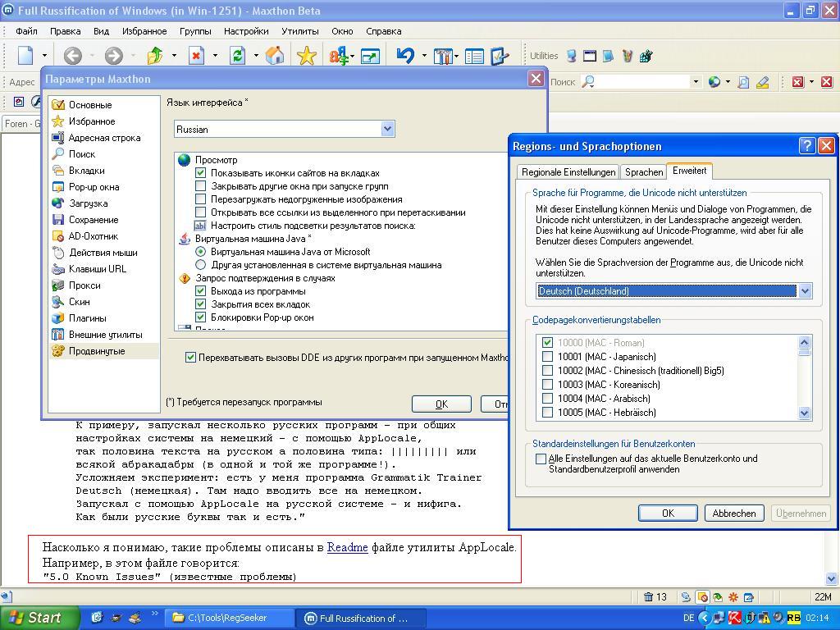
Task: Open dropdown arrow next to New page icon
Action: [44, 55]
